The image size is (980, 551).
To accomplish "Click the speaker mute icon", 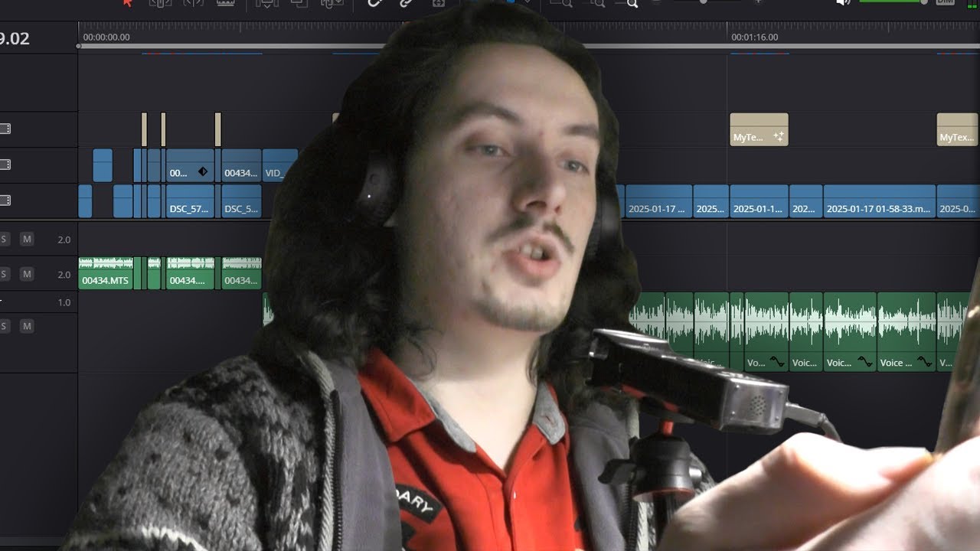I will (x=843, y=3).
